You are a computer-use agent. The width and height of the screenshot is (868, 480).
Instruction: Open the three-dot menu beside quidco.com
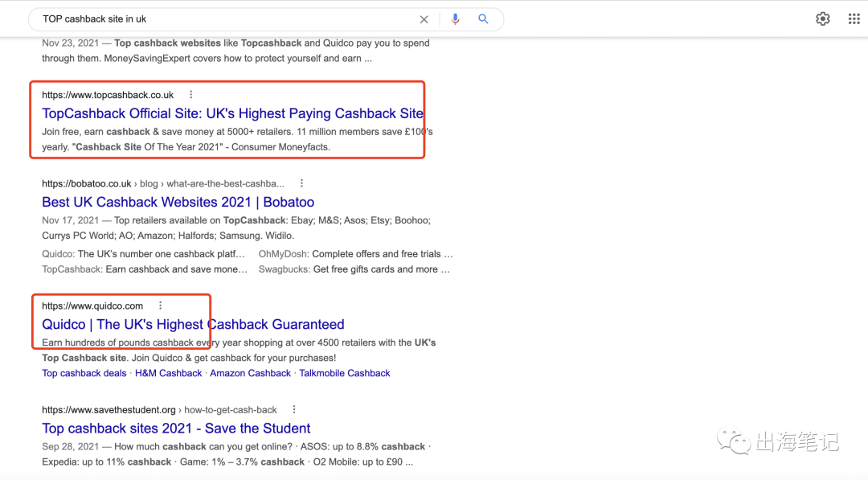pyautogui.click(x=161, y=306)
